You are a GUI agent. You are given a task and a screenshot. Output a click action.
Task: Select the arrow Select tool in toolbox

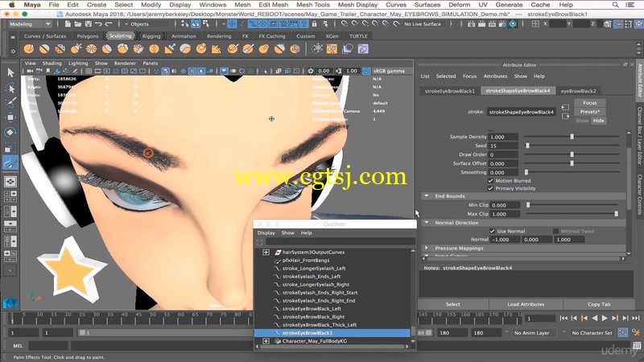[x=10, y=73]
